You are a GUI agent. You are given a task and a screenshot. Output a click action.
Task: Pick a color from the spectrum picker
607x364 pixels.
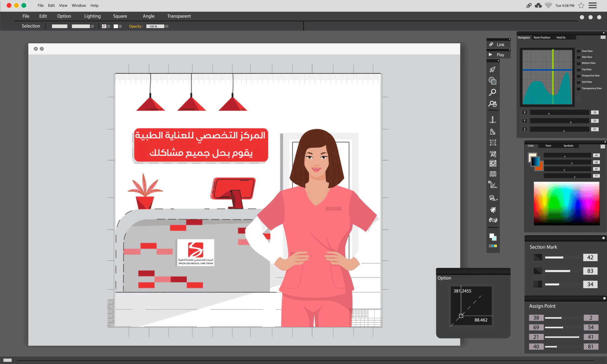click(x=566, y=203)
